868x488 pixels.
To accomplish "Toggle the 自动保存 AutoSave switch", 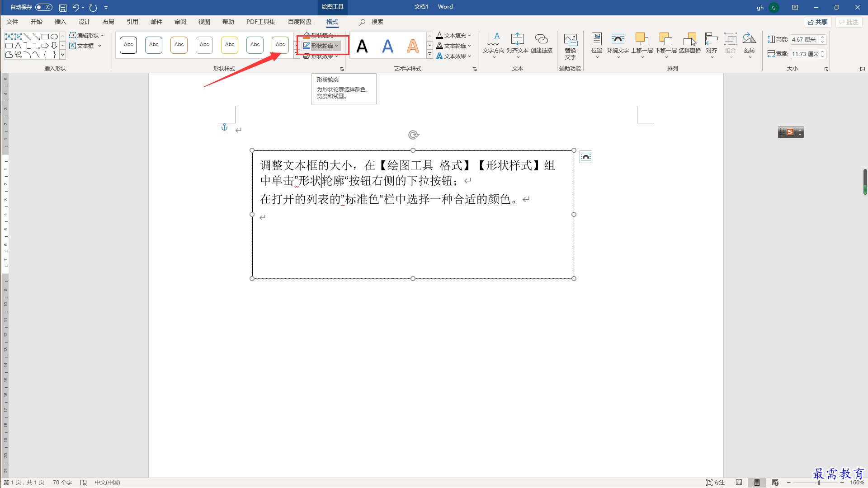I will 44,7.
